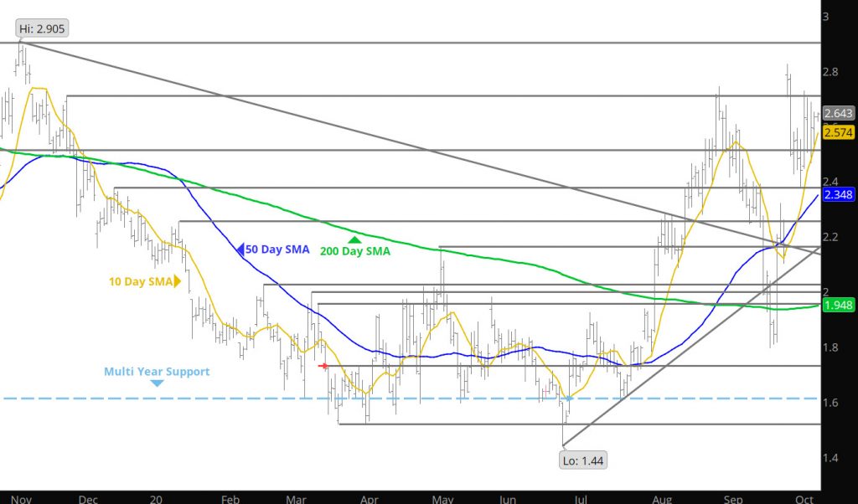
Task: Click the green triangle above 200 Day SMA
Action: tap(354, 239)
